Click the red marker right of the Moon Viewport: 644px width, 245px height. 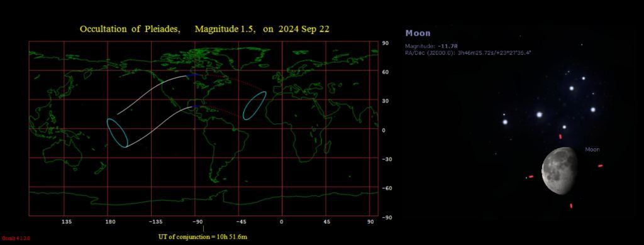(x=601, y=166)
